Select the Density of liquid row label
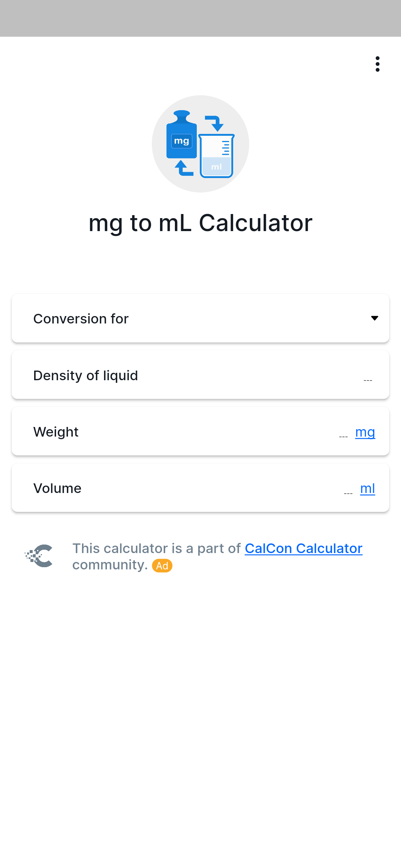The height and width of the screenshot is (868, 401). pyautogui.click(x=85, y=375)
